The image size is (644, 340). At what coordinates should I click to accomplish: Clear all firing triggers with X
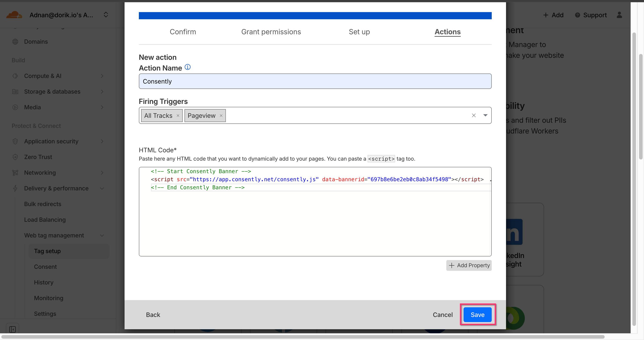tap(474, 115)
